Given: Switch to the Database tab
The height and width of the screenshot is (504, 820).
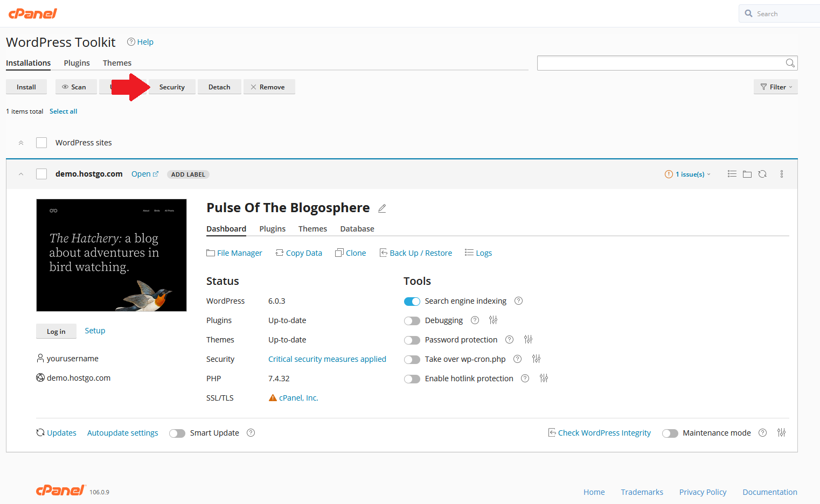Looking at the screenshot, I should 357,229.
